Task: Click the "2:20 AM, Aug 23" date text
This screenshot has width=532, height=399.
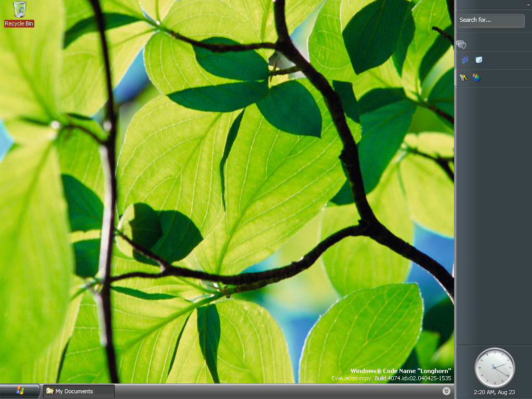Action: pos(495,392)
